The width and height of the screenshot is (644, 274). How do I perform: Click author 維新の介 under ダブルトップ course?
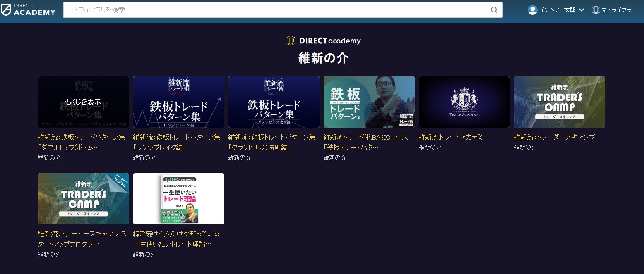point(50,157)
